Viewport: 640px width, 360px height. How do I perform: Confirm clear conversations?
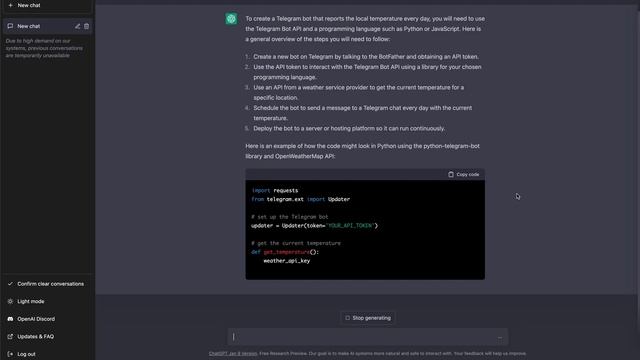pyautogui.click(x=47, y=284)
